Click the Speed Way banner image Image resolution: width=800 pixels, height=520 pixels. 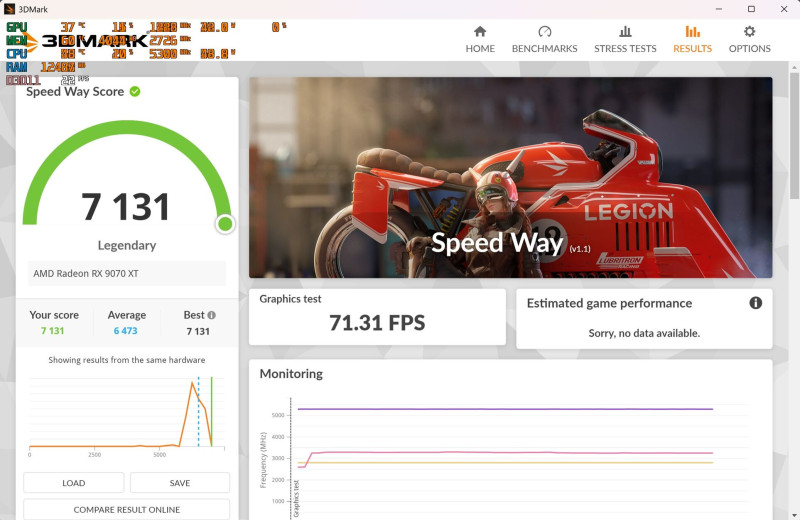[510, 178]
